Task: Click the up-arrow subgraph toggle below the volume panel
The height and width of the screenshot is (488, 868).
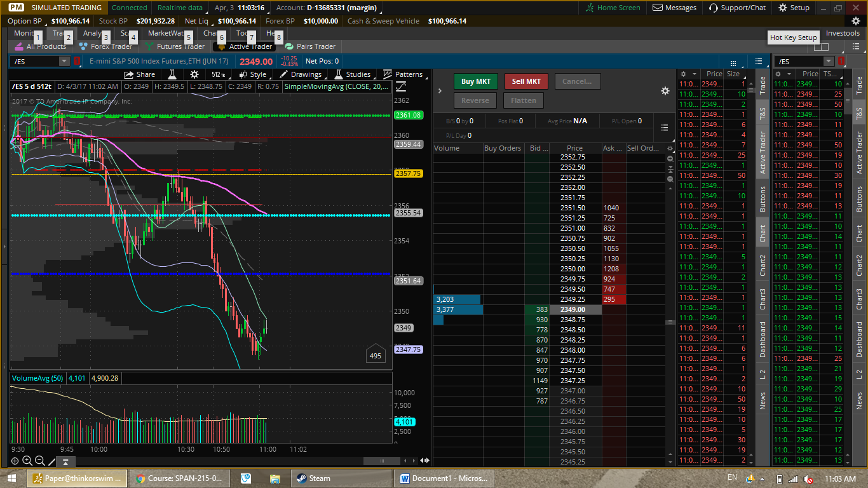Action: (x=66, y=461)
